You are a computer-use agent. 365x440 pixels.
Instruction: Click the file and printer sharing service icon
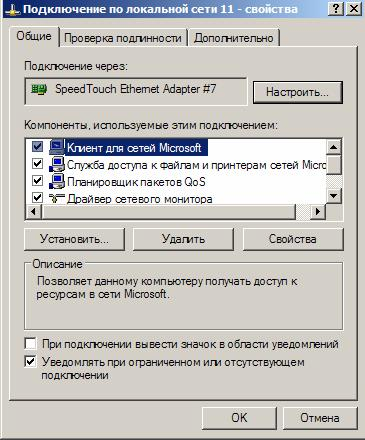tap(57, 164)
